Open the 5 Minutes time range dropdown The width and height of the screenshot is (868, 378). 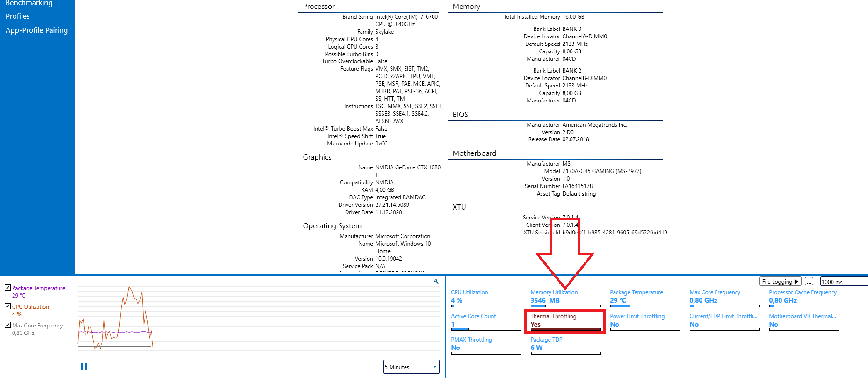[x=411, y=367]
